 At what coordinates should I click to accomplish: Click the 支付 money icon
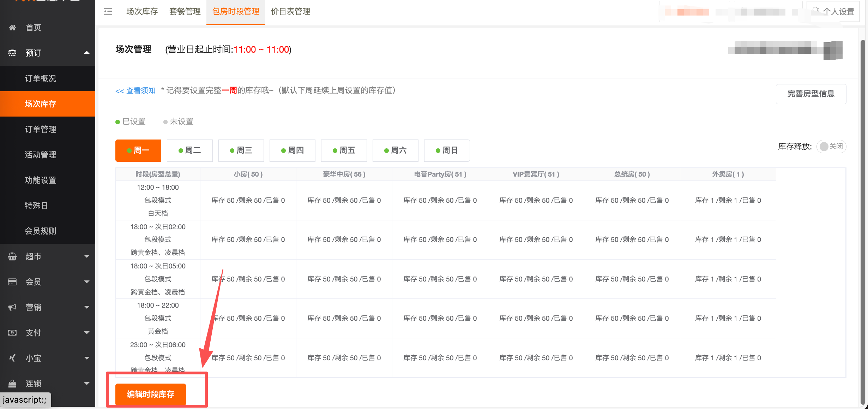click(x=12, y=333)
